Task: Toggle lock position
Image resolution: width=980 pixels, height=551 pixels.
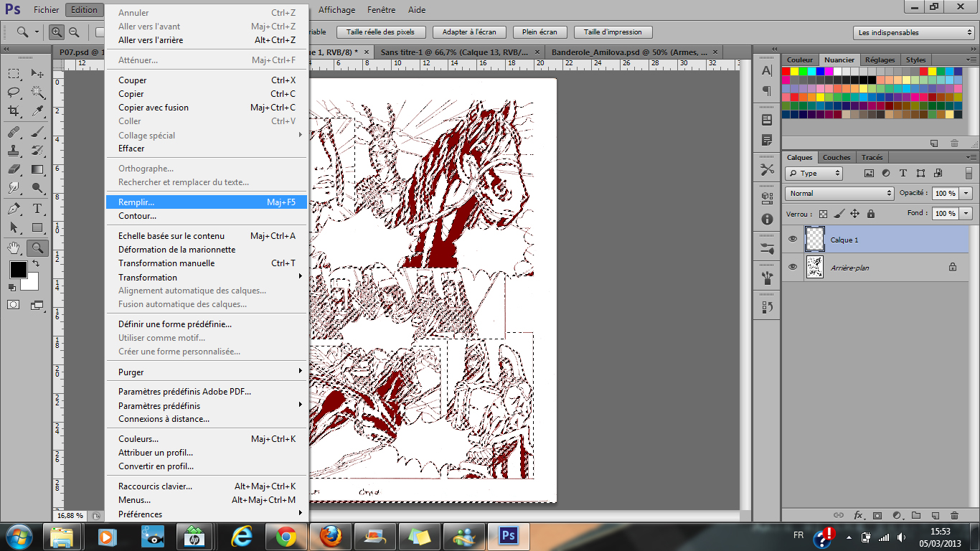Action: point(854,214)
